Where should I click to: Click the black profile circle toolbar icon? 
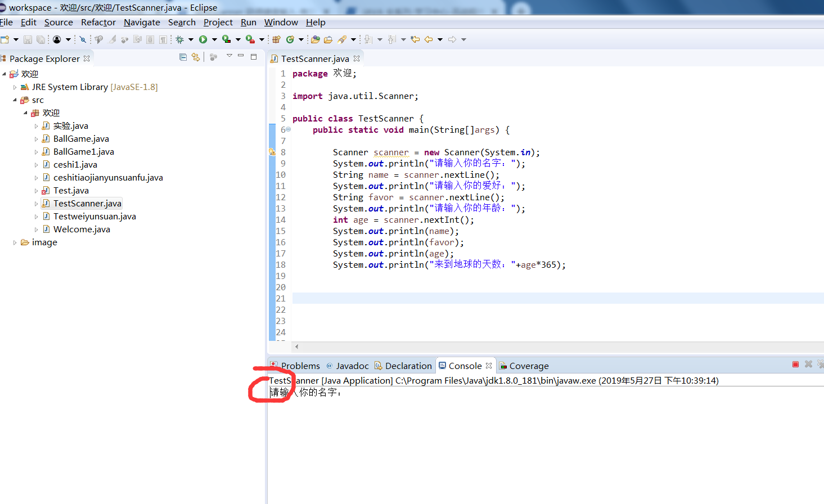57,39
